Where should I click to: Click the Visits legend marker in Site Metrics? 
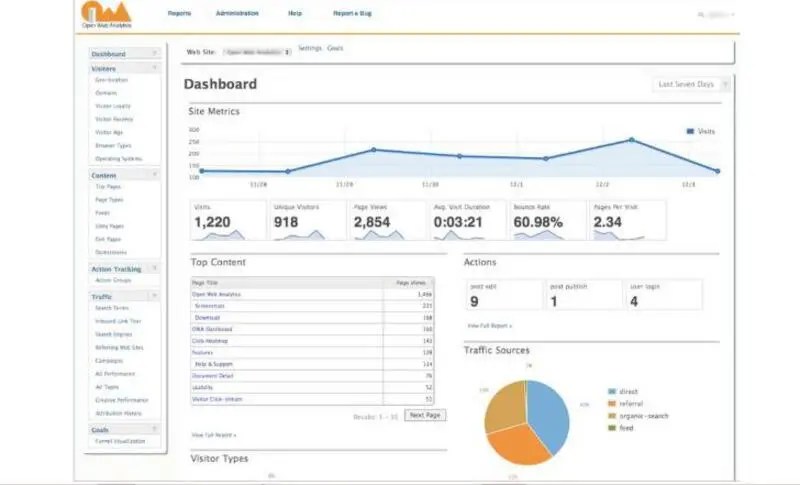(x=690, y=131)
